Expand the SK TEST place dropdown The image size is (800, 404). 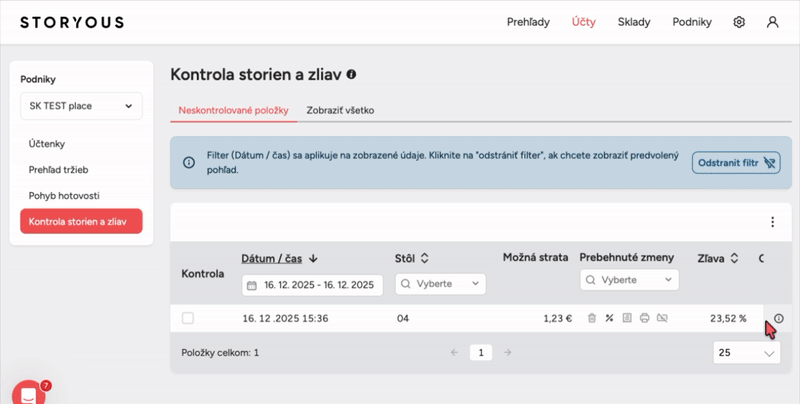[x=81, y=106]
